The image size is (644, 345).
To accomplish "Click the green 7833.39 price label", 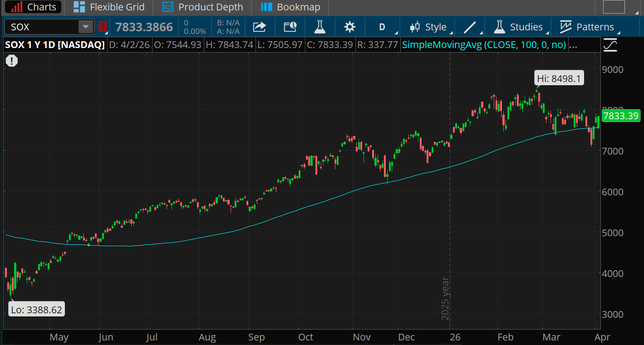I will coord(621,116).
